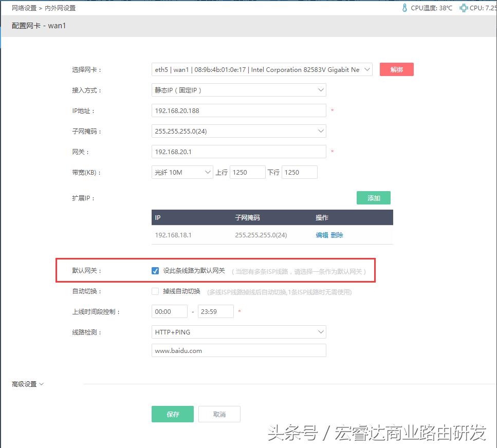The width and height of the screenshot is (497, 448).
Task: Click the www.baidu.com detection address field
Action: coord(239,350)
